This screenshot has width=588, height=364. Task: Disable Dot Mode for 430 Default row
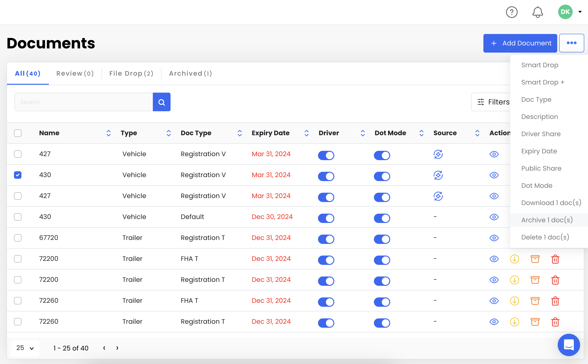tap(382, 218)
